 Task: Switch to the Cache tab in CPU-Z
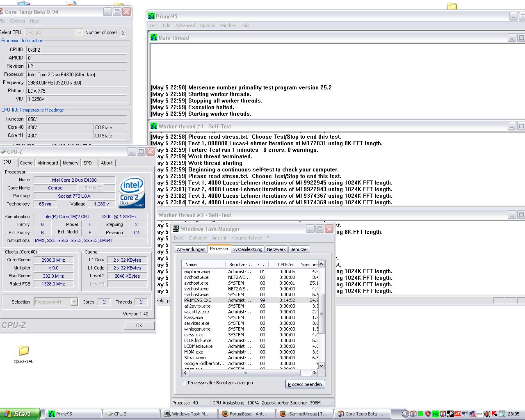tap(26, 163)
